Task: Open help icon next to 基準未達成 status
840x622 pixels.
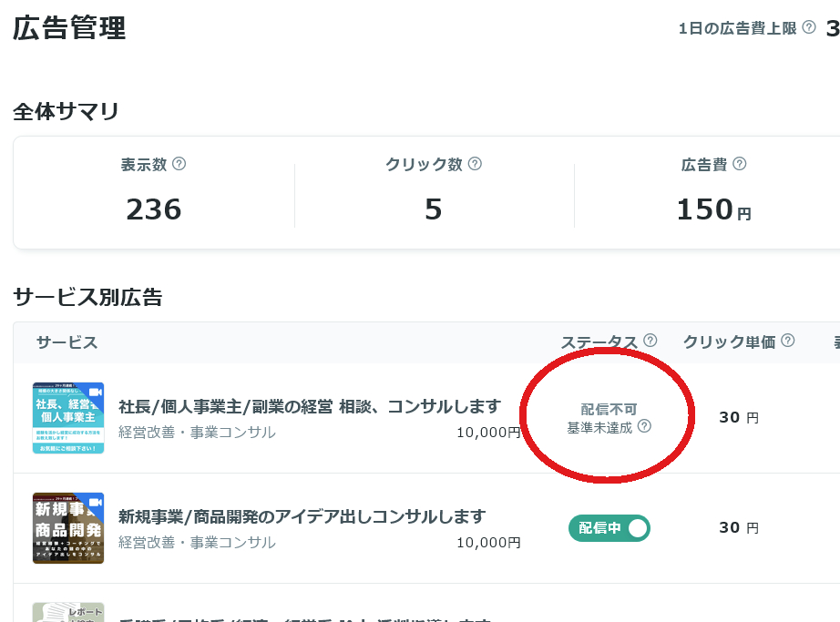Action: point(645,424)
